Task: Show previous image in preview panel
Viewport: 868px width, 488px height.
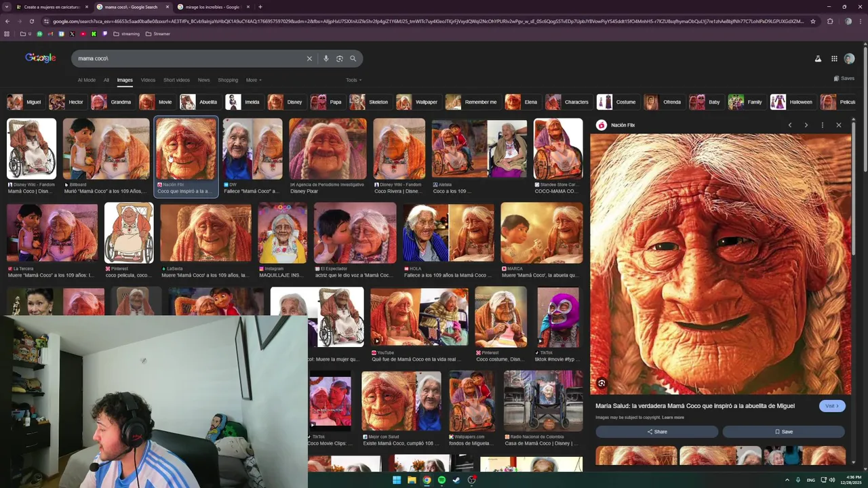Action: point(790,125)
